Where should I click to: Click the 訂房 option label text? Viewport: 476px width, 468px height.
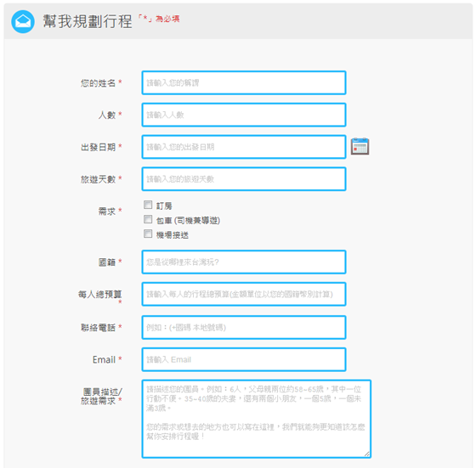point(164,206)
